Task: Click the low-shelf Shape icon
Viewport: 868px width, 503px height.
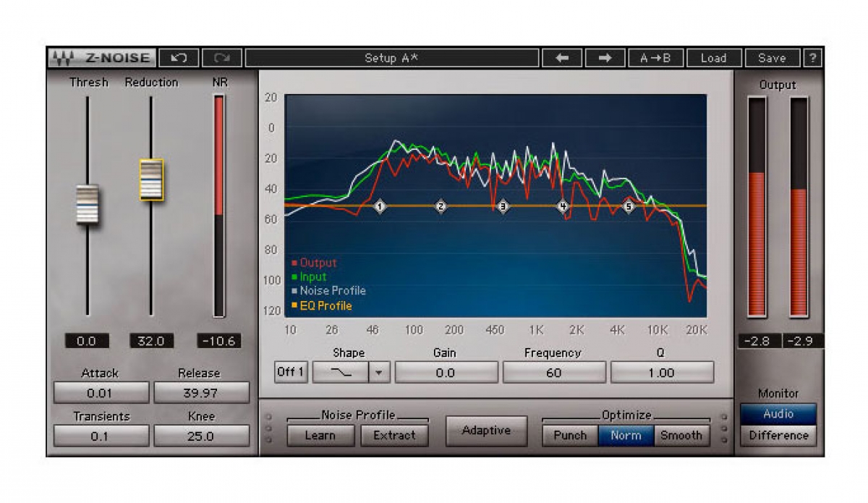Action: [x=341, y=373]
